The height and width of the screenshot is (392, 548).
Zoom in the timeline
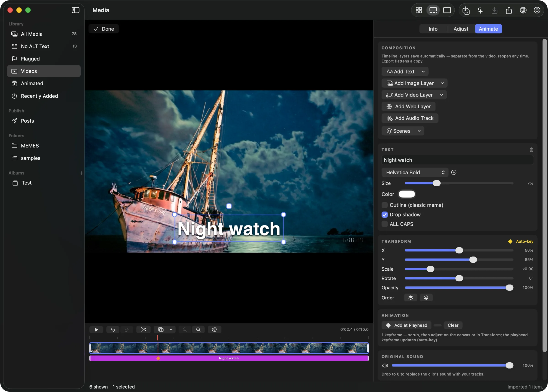pyautogui.click(x=198, y=329)
